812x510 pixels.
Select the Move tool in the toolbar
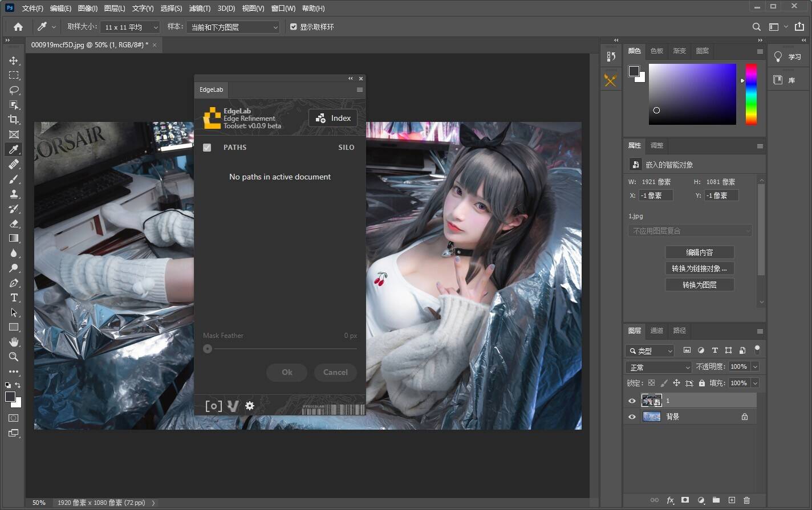(x=15, y=60)
